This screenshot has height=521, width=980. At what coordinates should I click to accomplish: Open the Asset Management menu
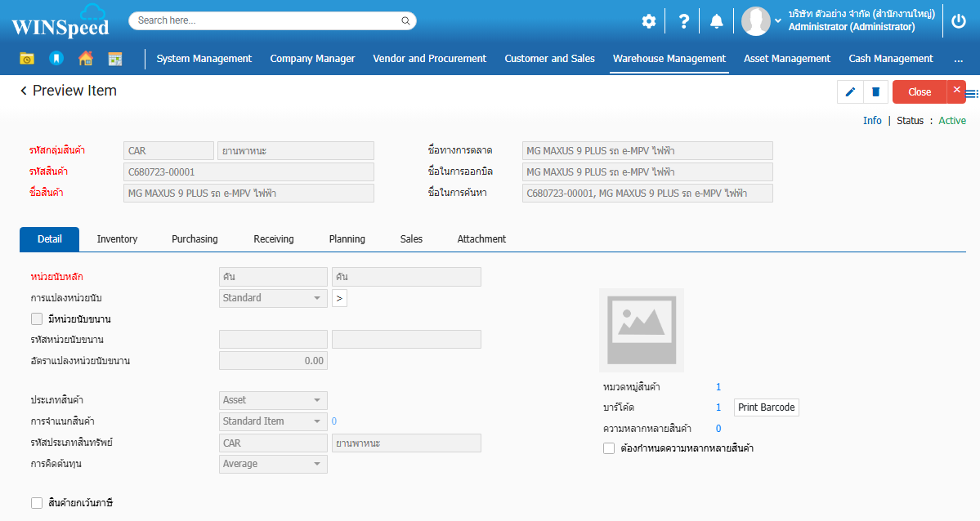[786, 59]
